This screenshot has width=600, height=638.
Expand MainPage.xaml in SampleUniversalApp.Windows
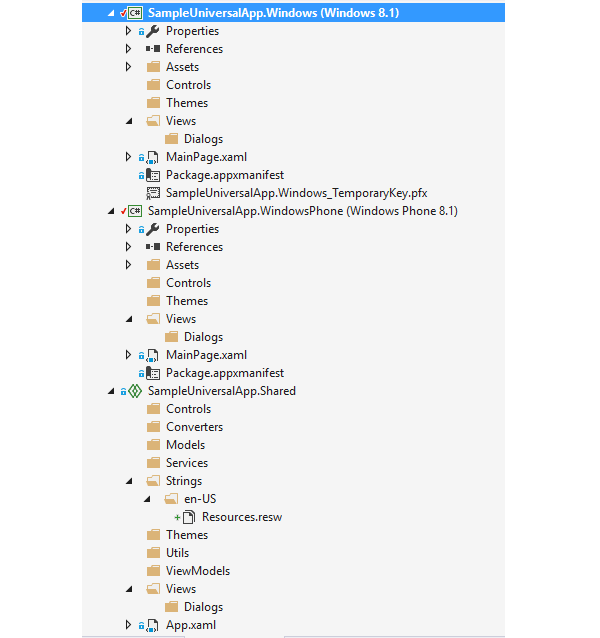point(128,157)
